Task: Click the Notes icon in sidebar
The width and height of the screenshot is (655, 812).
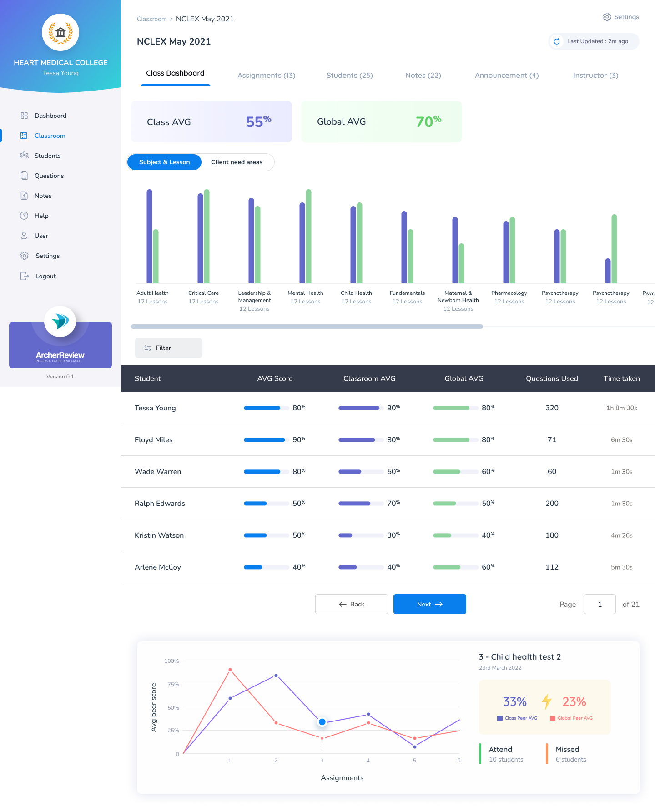Action: click(x=24, y=196)
